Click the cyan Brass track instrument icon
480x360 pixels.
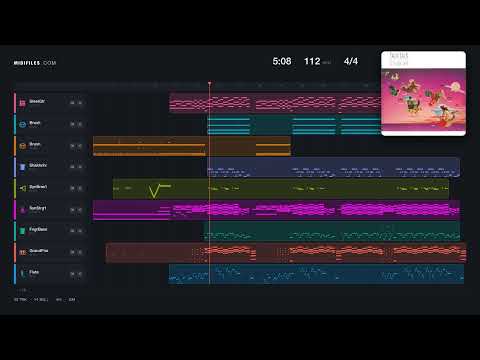pos(22,124)
